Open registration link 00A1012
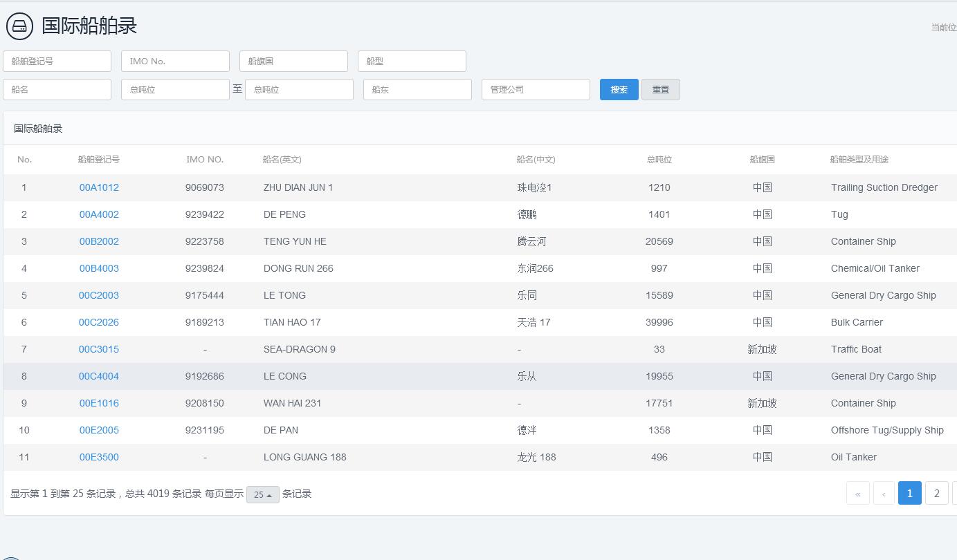957x560 pixels. point(99,187)
